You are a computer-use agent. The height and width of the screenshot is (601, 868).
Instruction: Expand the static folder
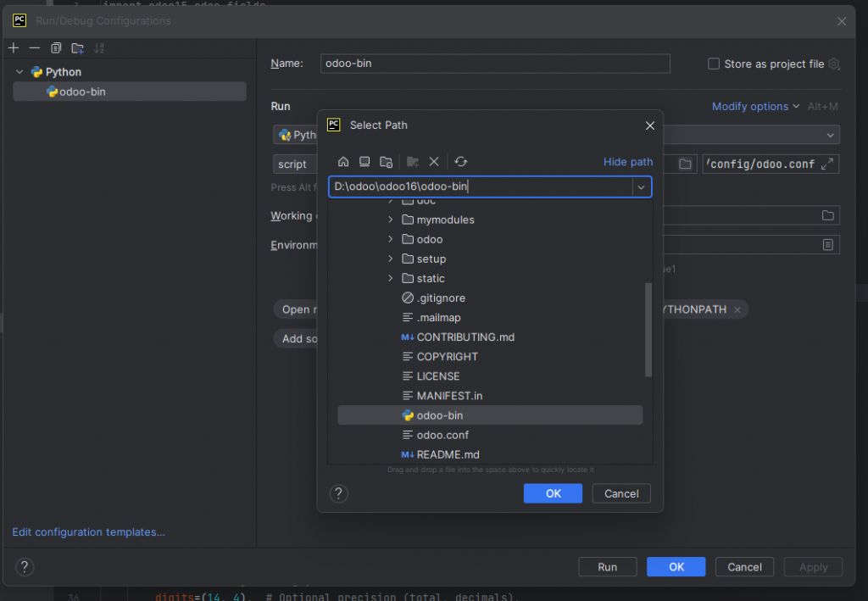[390, 278]
